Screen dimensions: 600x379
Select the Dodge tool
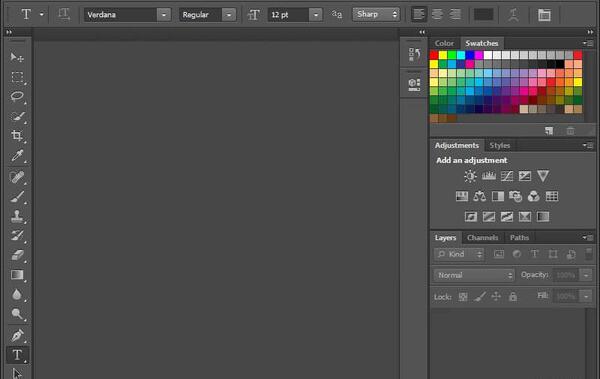17,314
